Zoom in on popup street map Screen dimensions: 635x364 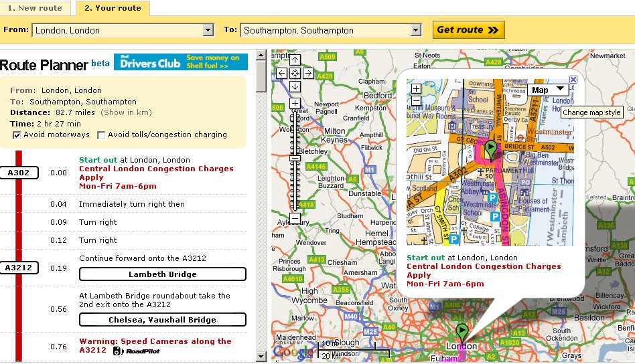pos(416,88)
